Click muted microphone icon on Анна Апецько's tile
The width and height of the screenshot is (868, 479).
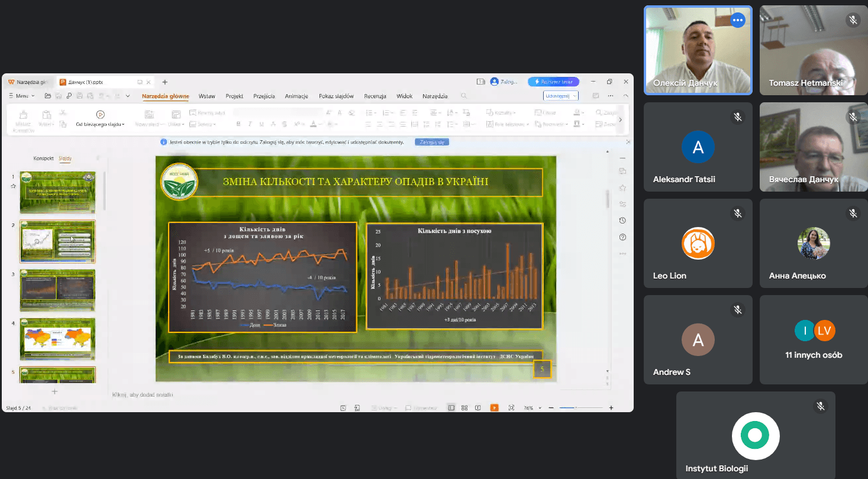pyautogui.click(x=853, y=213)
